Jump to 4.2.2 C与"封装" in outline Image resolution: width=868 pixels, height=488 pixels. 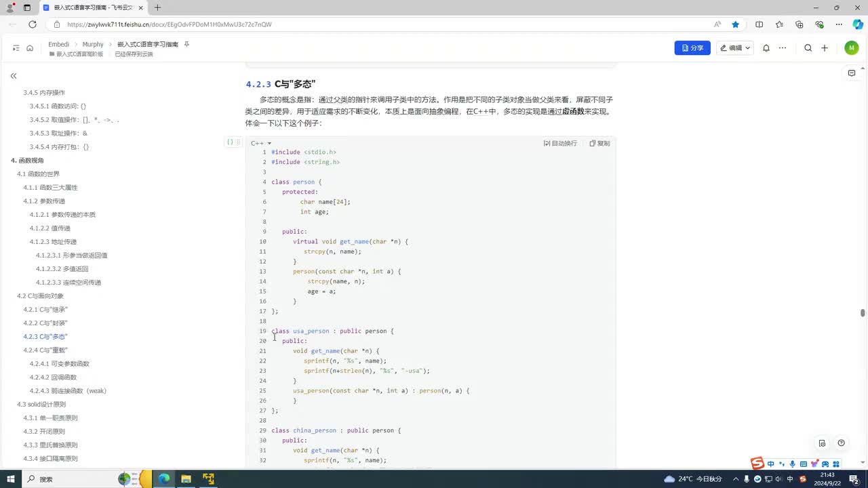pyautogui.click(x=45, y=323)
